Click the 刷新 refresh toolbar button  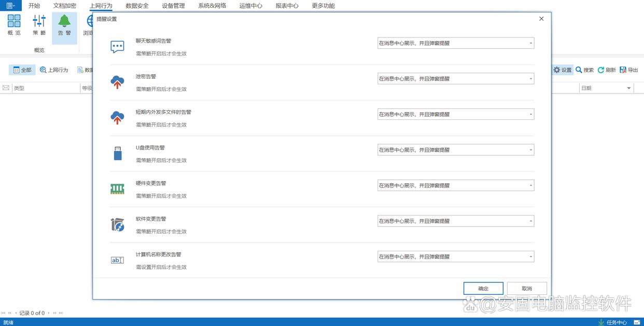(607, 70)
